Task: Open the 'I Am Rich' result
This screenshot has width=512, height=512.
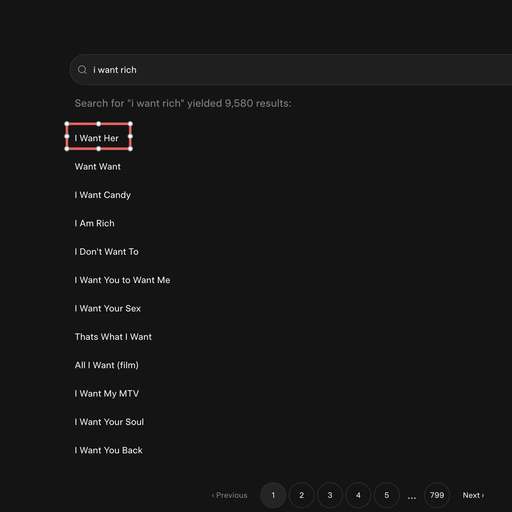Action: 94,223
